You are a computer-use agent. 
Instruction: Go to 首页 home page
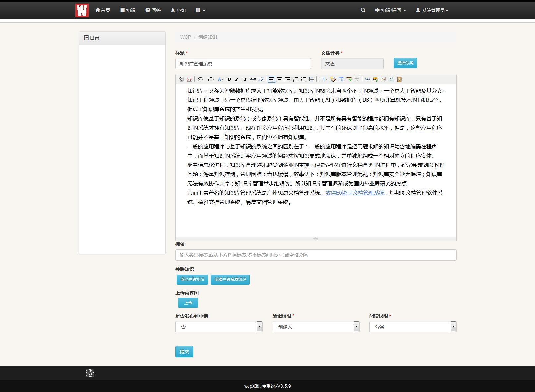[x=102, y=10]
